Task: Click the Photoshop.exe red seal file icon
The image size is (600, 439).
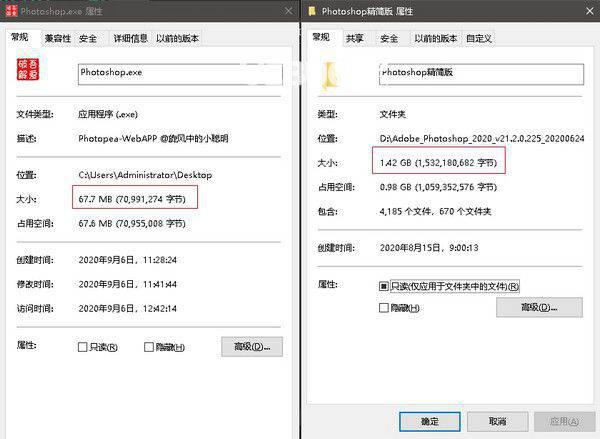Action: [28, 69]
